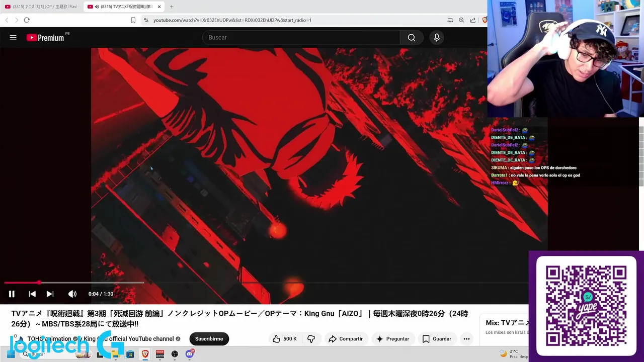Viewport: 644px width, 362px height.
Task: Go to YouTube Premium home logo
Action: pyautogui.click(x=46, y=38)
